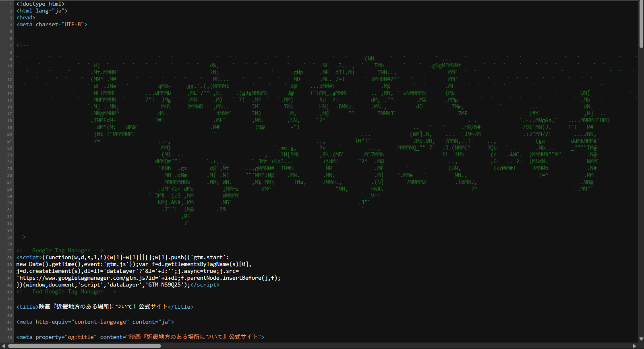
Task: Click the new Date().getTime() line
Action: click(x=134, y=264)
